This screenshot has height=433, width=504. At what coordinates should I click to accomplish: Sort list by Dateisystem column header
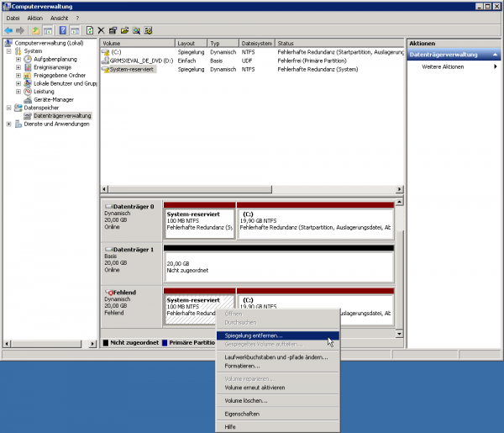click(255, 42)
